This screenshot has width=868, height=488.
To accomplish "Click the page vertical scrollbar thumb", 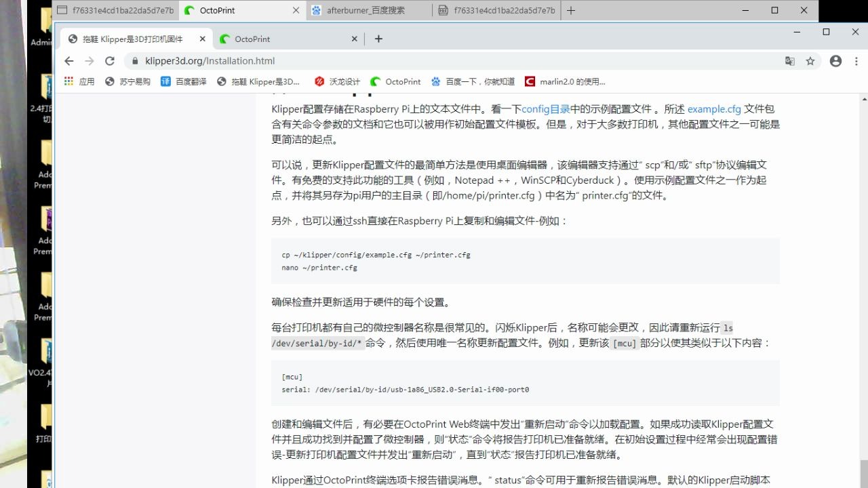I will (x=863, y=472).
